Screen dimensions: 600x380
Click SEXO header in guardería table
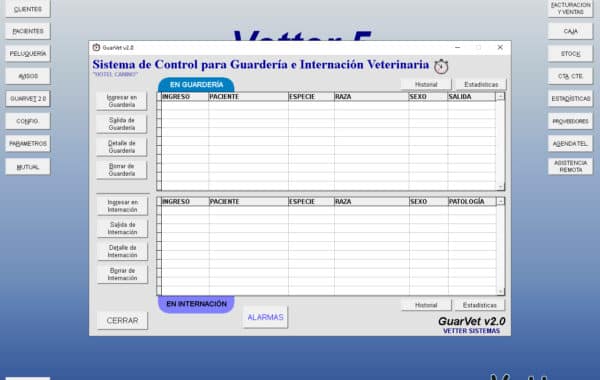click(x=428, y=97)
